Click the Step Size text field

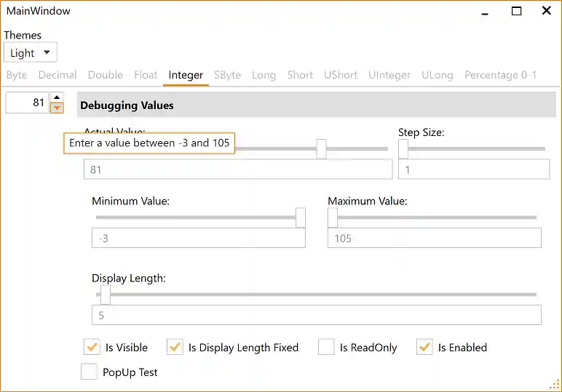[x=474, y=169]
